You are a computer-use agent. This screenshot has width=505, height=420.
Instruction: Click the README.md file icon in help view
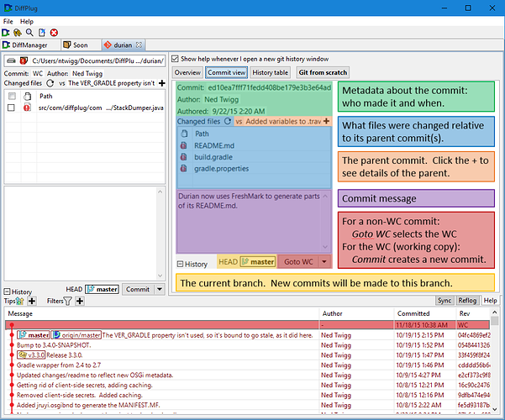pyautogui.click(x=183, y=145)
